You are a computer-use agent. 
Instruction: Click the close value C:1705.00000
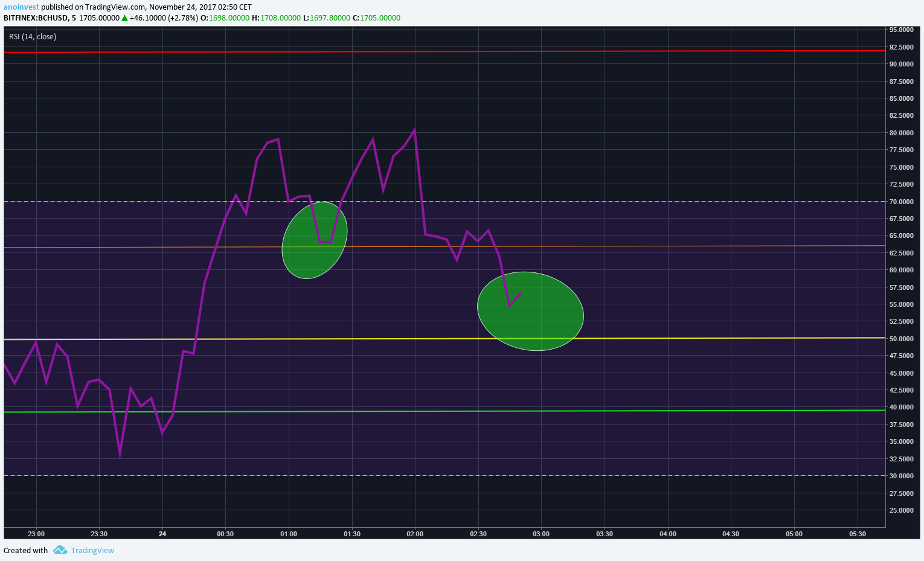click(376, 18)
